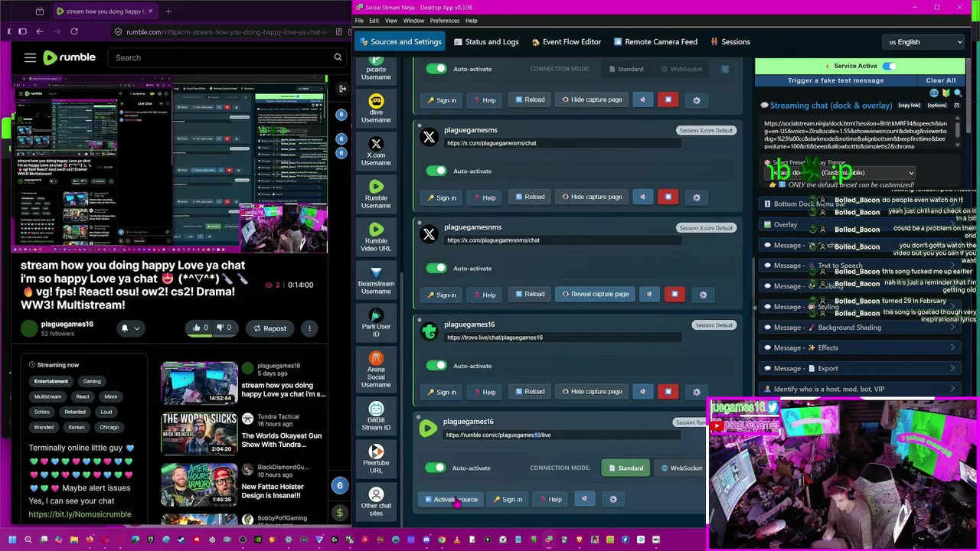
Task: Open the Rumble video more options menu
Action: [x=309, y=328]
